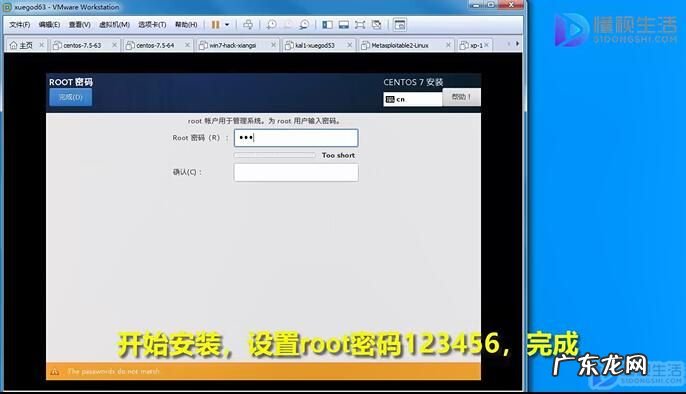
Task: Click the 帮助! help button
Action: coord(462,97)
